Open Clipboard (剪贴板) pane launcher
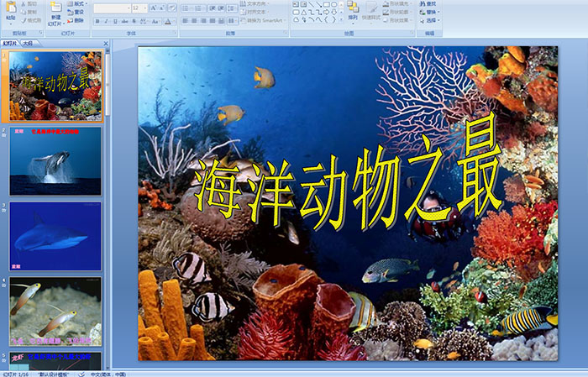The width and height of the screenshot is (588, 377). [x=41, y=33]
